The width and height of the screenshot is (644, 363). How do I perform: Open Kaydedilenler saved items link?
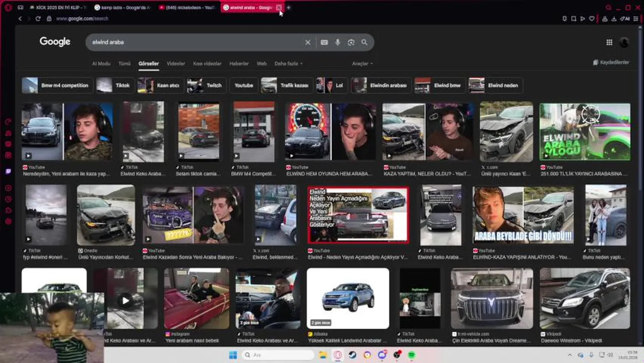point(611,63)
